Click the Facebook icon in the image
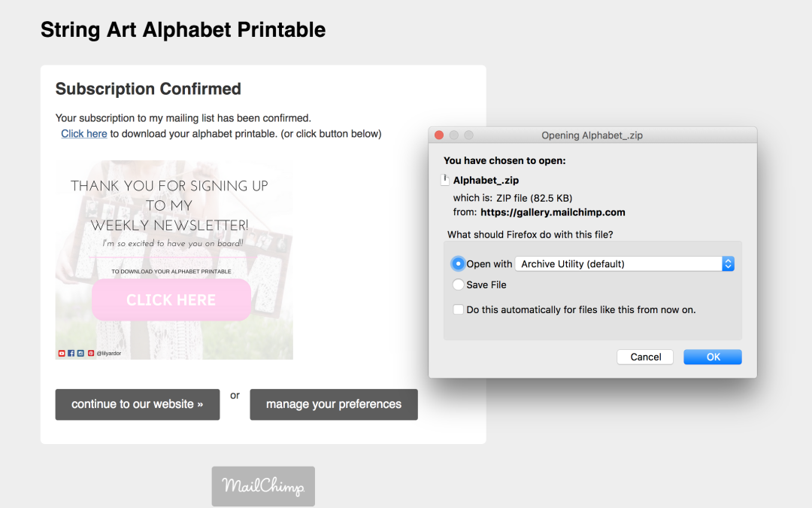Image resolution: width=812 pixels, height=508 pixels. pyautogui.click(x=71, y=353)
